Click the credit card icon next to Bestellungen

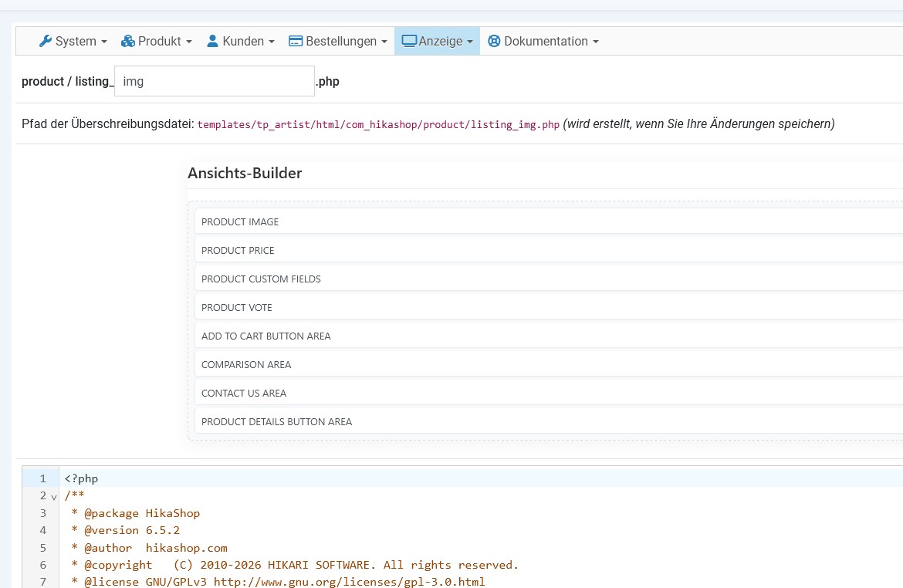pos(296,41)
